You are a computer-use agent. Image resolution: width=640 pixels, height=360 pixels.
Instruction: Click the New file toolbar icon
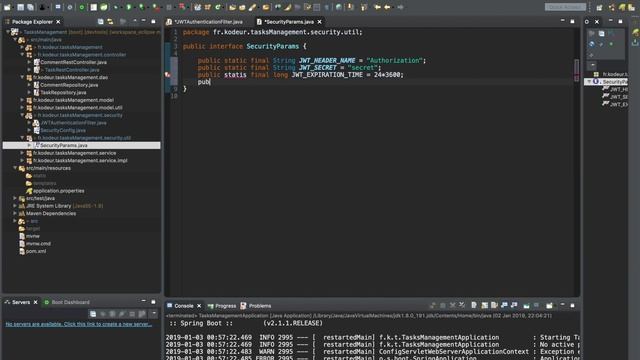(x=7, y=7)
